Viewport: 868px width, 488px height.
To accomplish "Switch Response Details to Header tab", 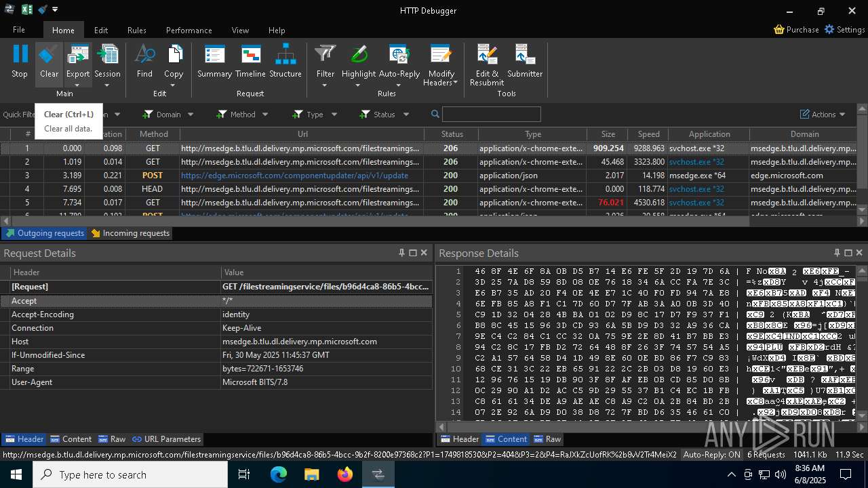I will pos(460,439).
